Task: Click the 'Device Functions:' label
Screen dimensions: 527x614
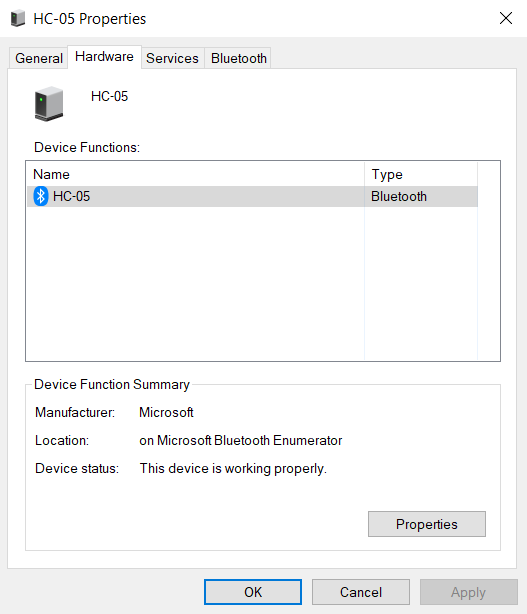Action: click(x=87, y=147)
